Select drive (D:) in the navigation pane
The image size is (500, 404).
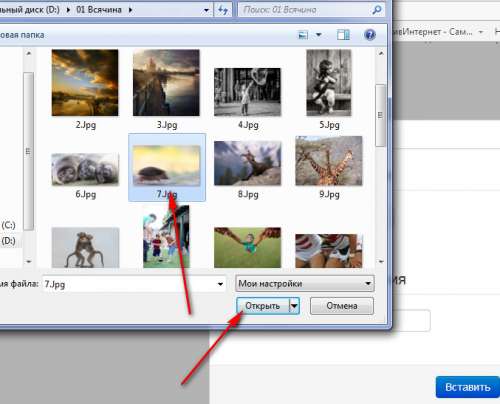(x=9, y=241)
